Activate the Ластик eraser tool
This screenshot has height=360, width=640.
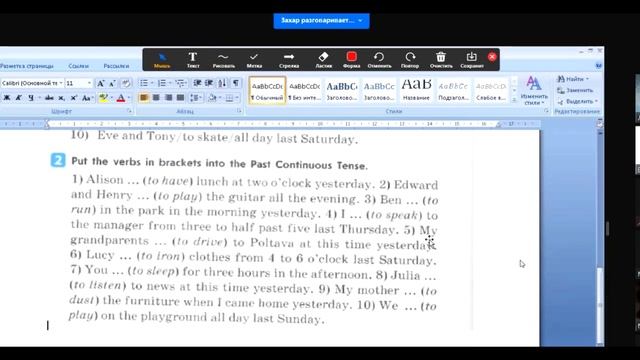(x=323, y=60)
